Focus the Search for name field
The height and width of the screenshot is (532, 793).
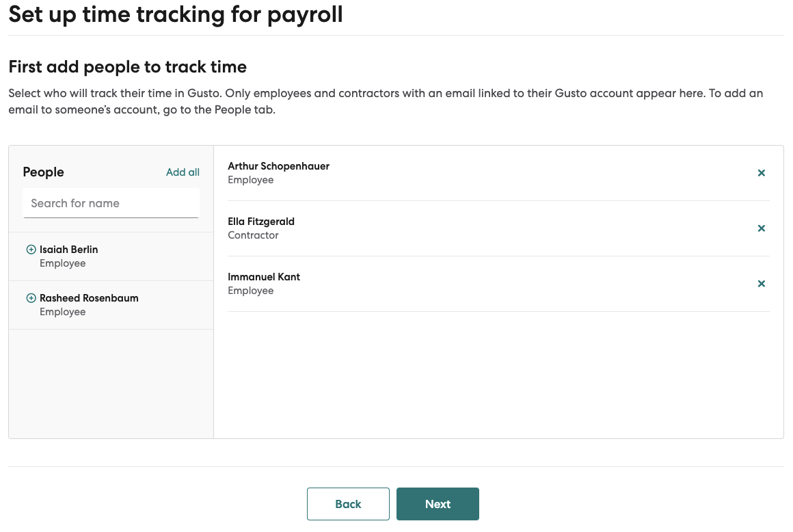(111, 203)
